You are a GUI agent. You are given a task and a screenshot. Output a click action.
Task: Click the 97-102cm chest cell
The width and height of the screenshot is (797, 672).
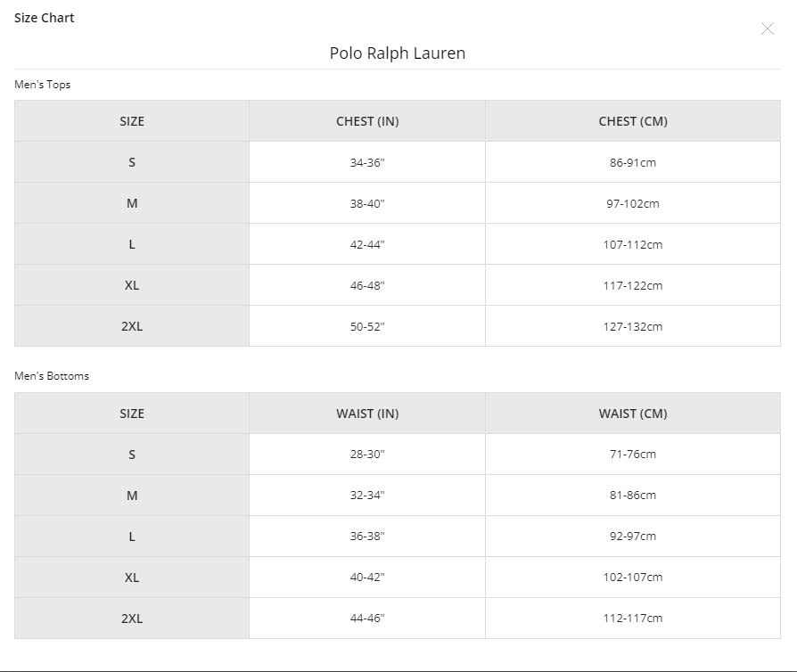click(633, 203)
